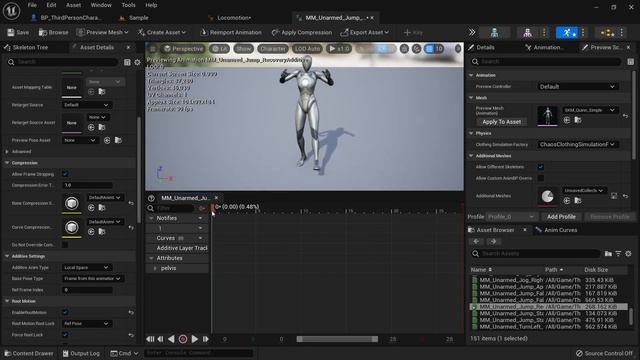The image size is (640, 360).
Task: Open the Content Drawer
Action: click(29, 353)
